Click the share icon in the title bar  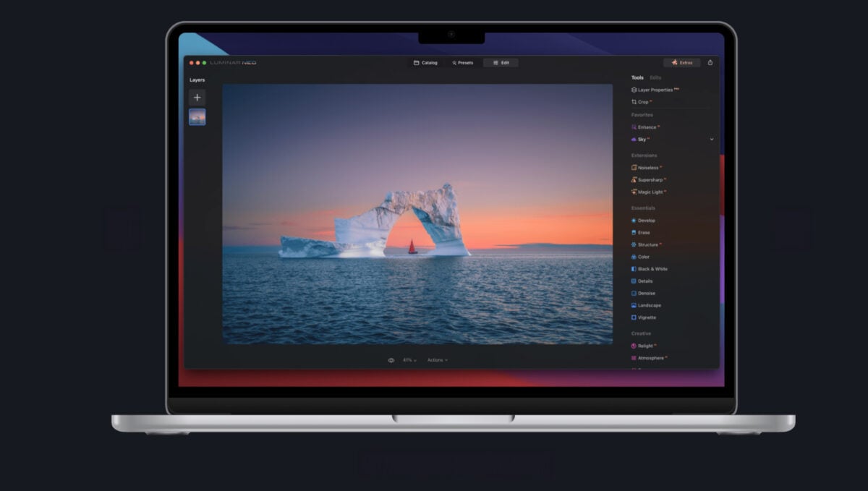(x=710, y=63)
